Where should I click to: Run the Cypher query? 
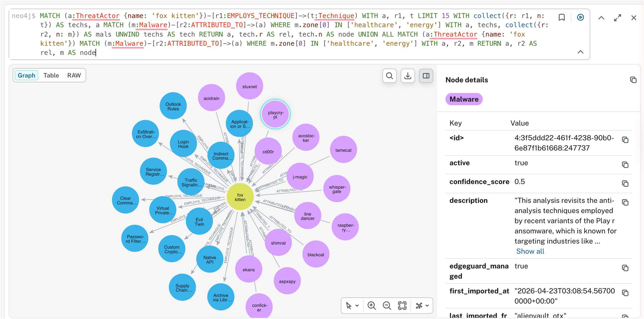tap(580, 17)
